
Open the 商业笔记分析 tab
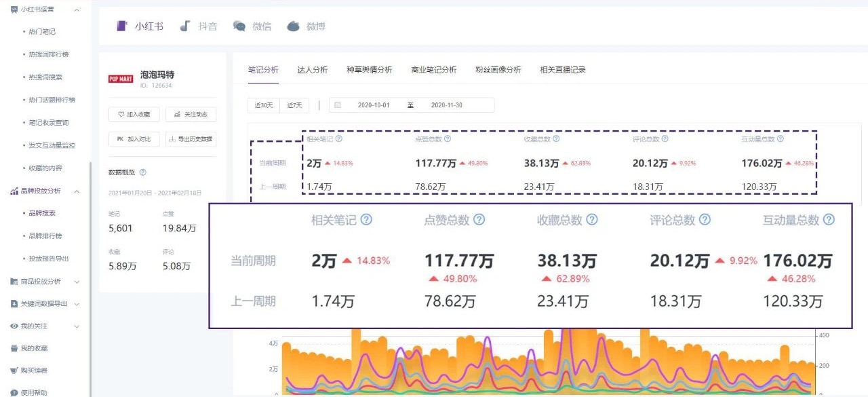pyautogui.click(x=434, y=69)
